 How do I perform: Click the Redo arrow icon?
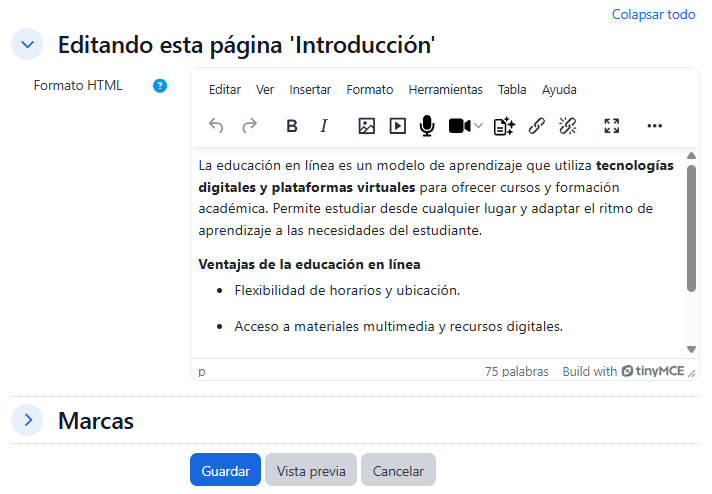coord(249,125)
